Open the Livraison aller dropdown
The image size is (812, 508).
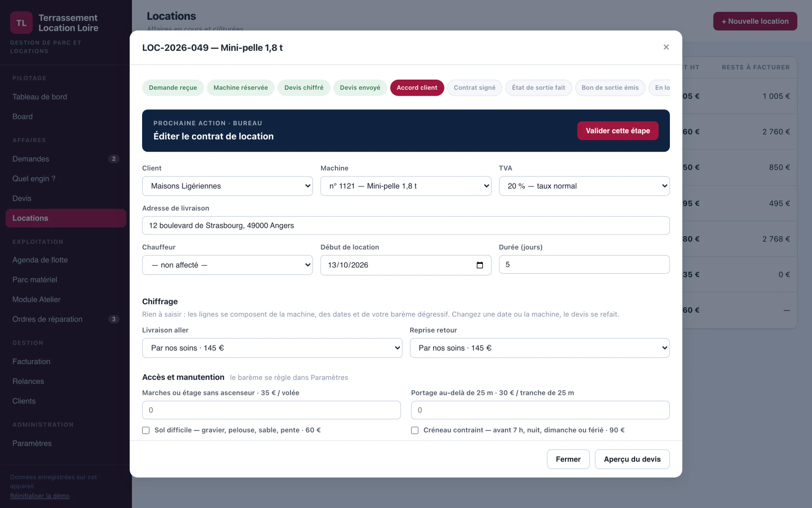(272, 348)
